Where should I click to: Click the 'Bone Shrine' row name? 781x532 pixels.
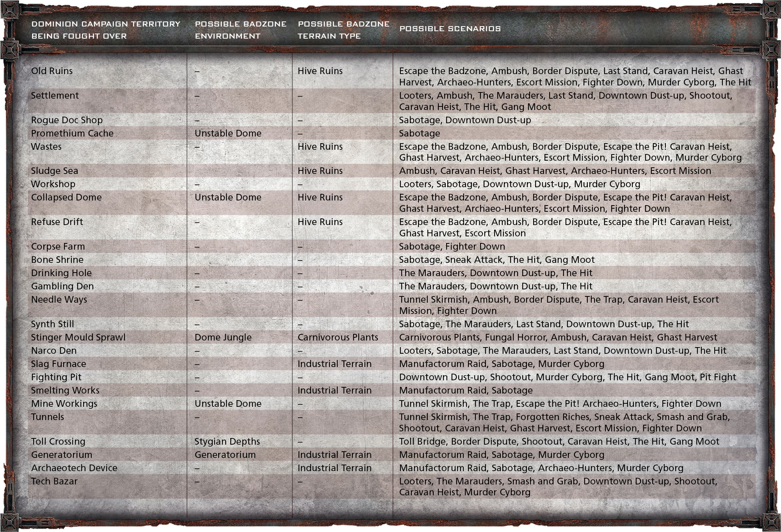[57, 260]
